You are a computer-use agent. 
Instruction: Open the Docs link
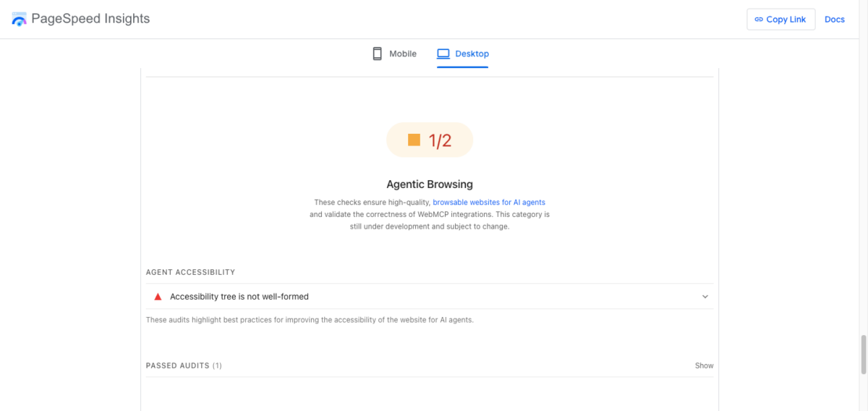pos(834,20)
